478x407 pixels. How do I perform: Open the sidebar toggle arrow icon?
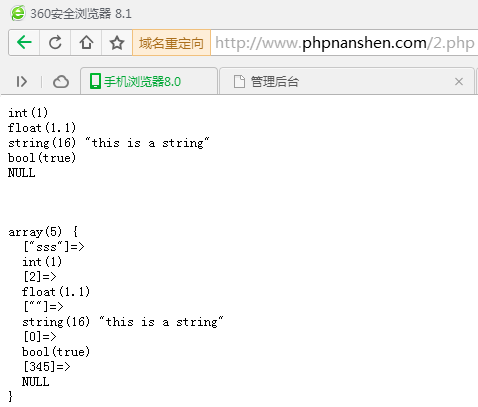22,81
